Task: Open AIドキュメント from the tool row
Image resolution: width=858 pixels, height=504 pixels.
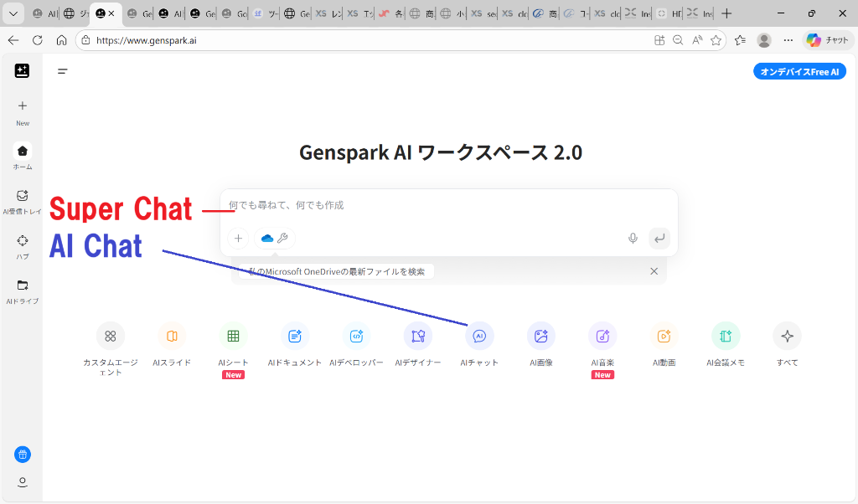Action: [x=294, y=336]
